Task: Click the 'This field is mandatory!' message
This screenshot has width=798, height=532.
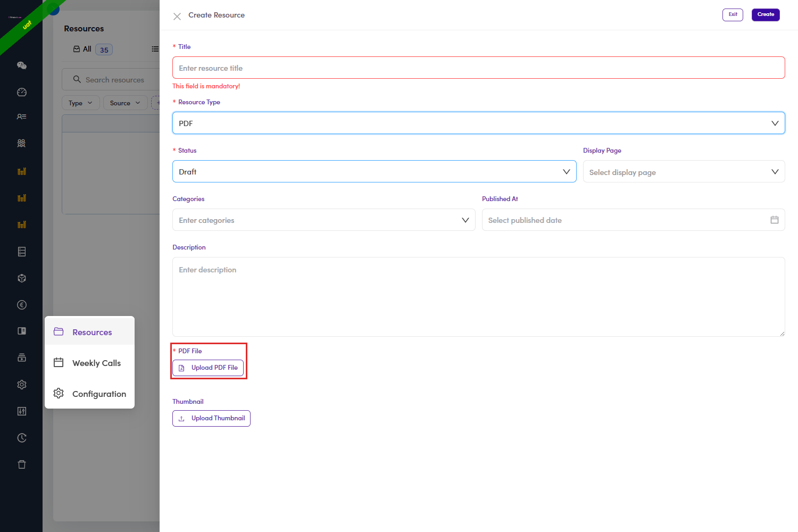Action: tap(206, 86)
